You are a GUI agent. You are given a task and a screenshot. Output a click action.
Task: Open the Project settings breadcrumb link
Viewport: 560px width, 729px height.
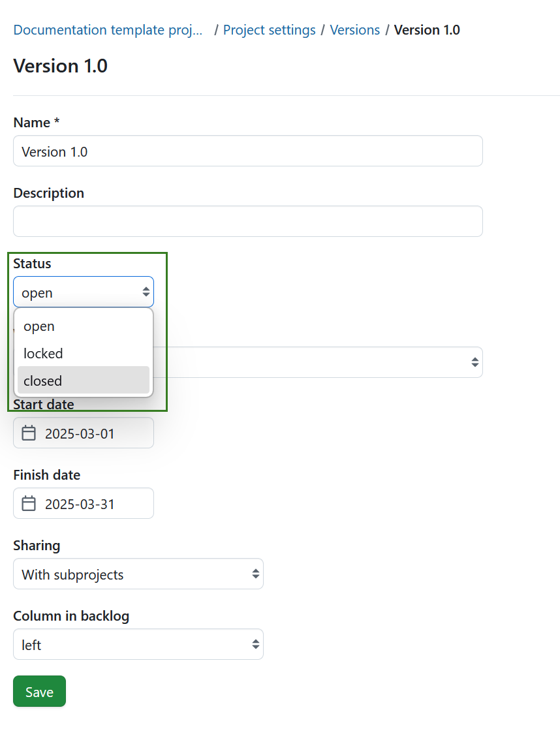(x=269, y=30)
